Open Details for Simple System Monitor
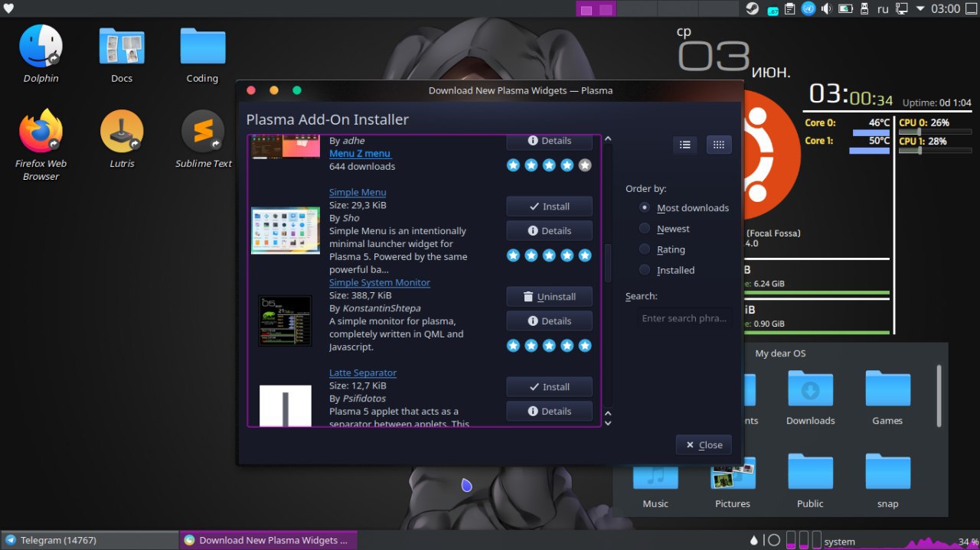Viewport: 980px width, 550px height. click(549, 321)
